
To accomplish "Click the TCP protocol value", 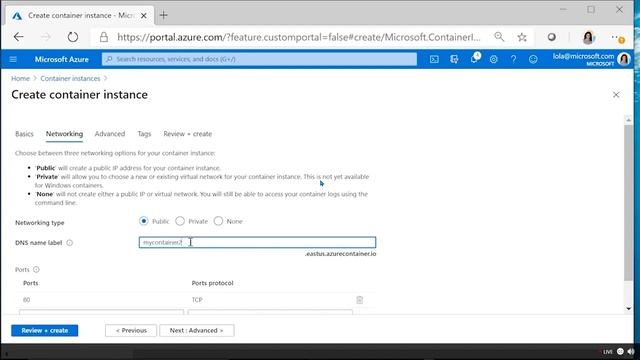I will 197,300.
